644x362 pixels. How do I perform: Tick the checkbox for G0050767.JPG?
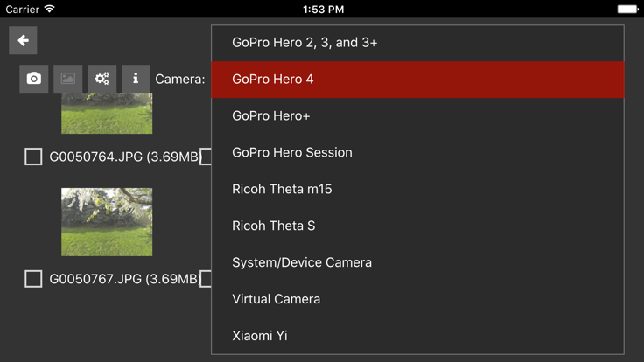33,279
